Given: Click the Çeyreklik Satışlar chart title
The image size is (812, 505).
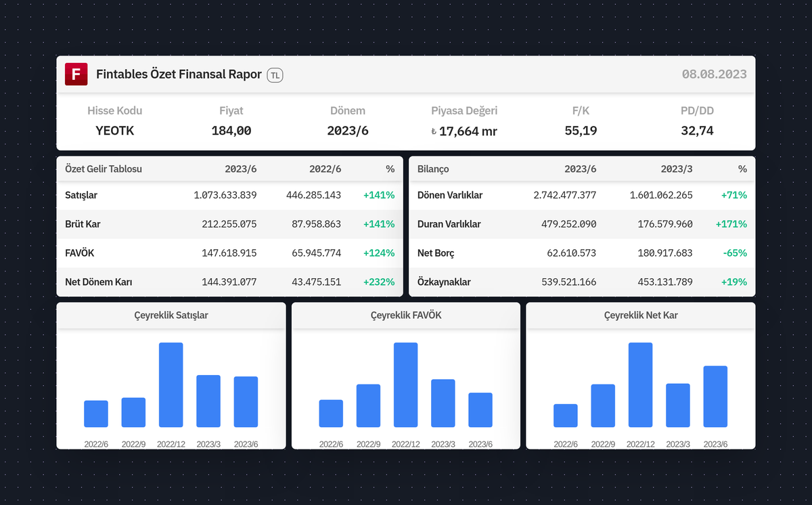Looking at the screenshot, I should tap(171, 315).
